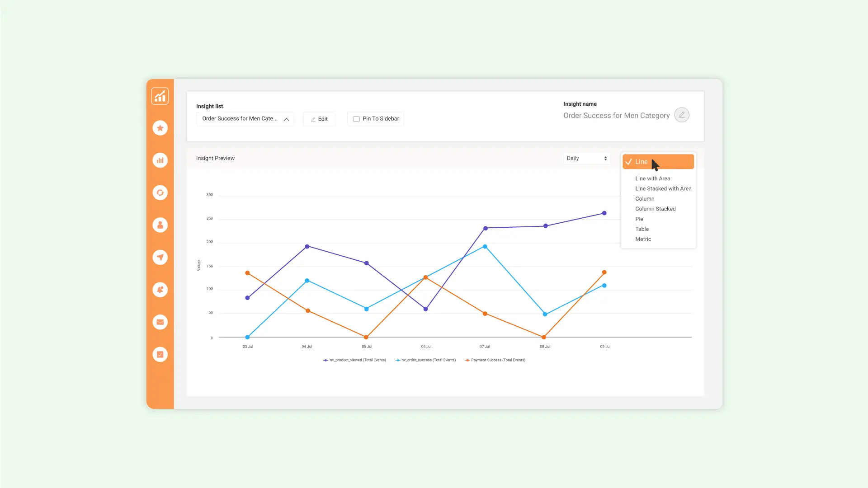Click the Edit button
Screen dimensions: 868x488
coord(319,119)
